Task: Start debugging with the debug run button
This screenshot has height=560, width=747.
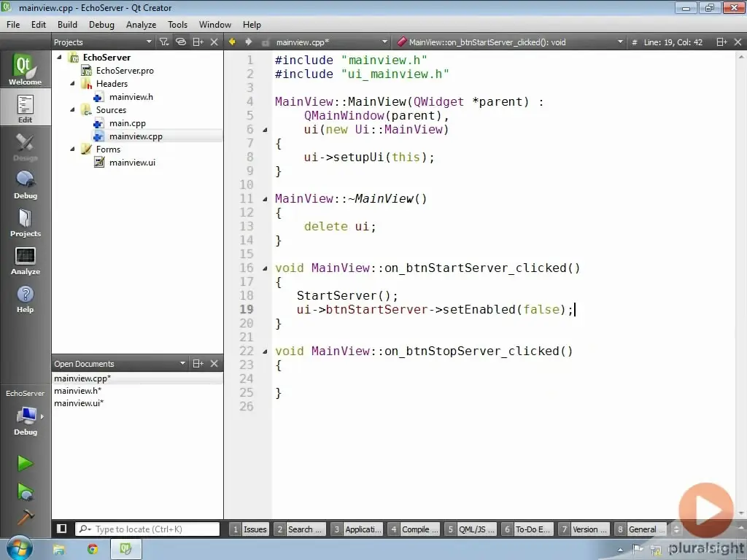Action: point(25,491)
